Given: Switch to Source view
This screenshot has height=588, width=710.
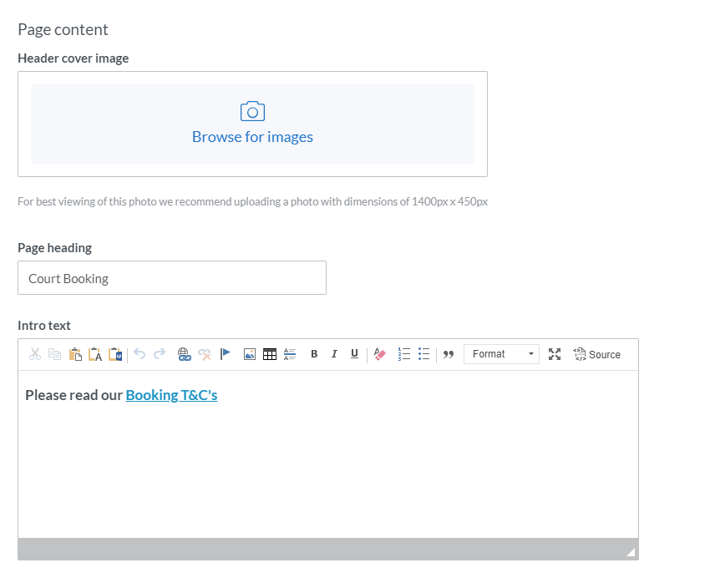Looking at the screenshot, I should [x=596, y=354].
